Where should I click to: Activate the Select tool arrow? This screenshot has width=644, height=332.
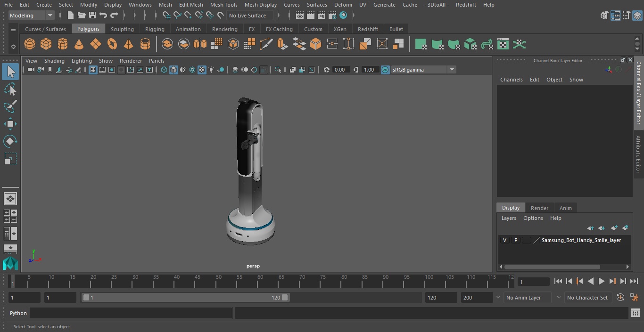(x=10, y=72)
